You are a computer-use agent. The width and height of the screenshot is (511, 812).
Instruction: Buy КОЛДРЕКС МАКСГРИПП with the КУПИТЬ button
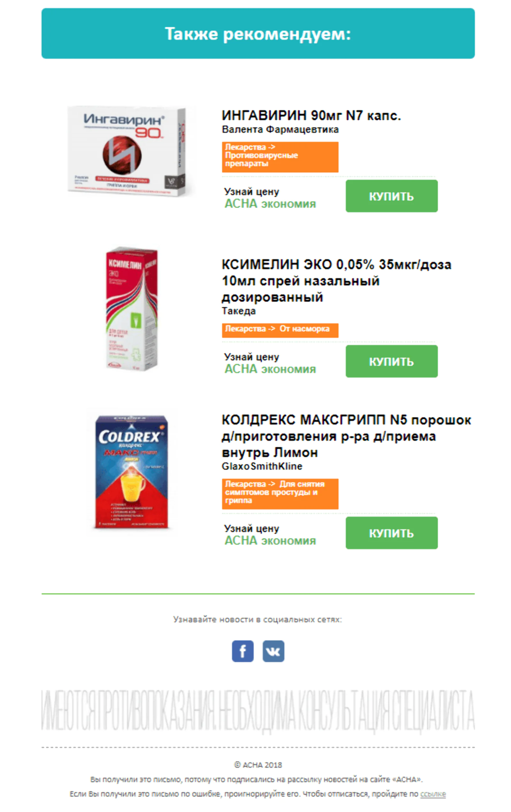pos(391,533)
